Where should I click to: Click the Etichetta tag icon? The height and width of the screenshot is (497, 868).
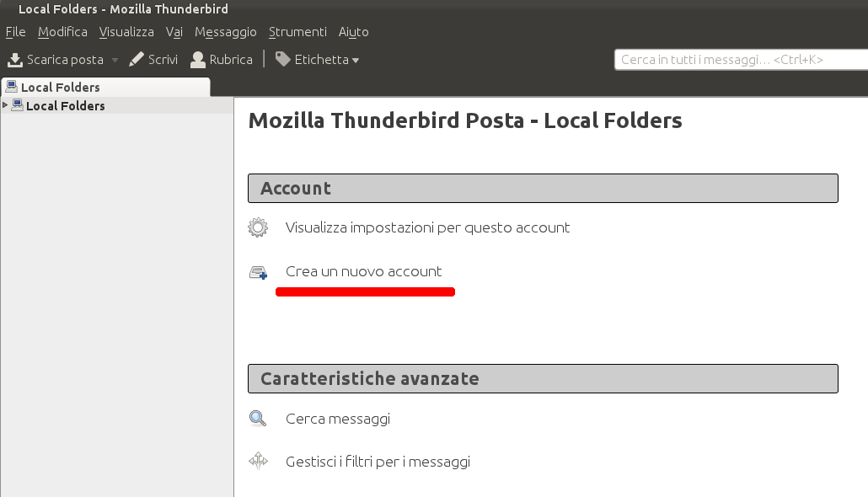point(283,59)
